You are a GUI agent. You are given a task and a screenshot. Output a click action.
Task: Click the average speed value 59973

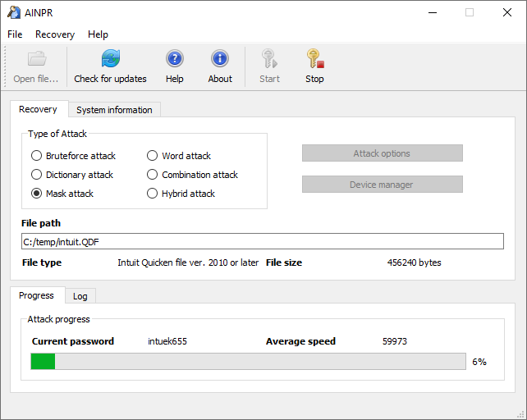point(395,341)
